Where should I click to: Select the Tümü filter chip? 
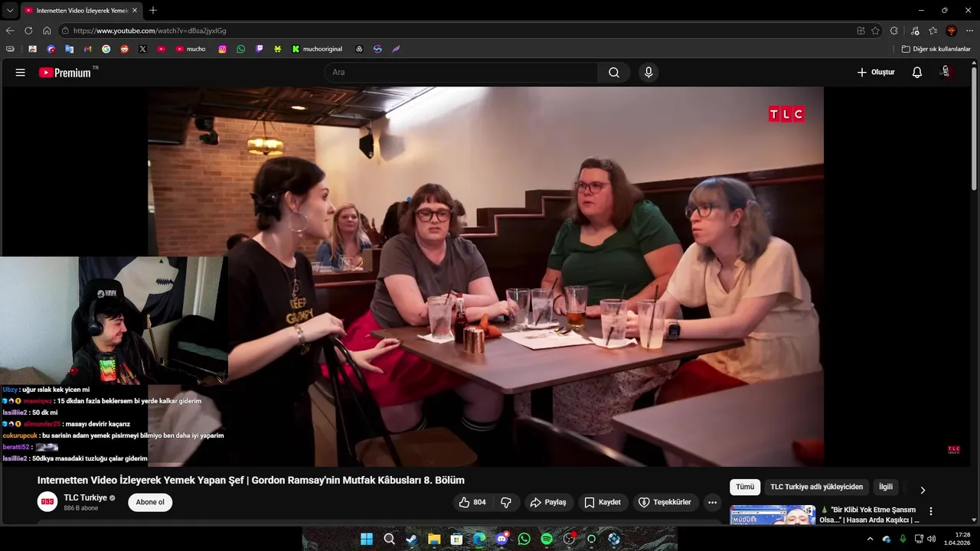(745, 487)
